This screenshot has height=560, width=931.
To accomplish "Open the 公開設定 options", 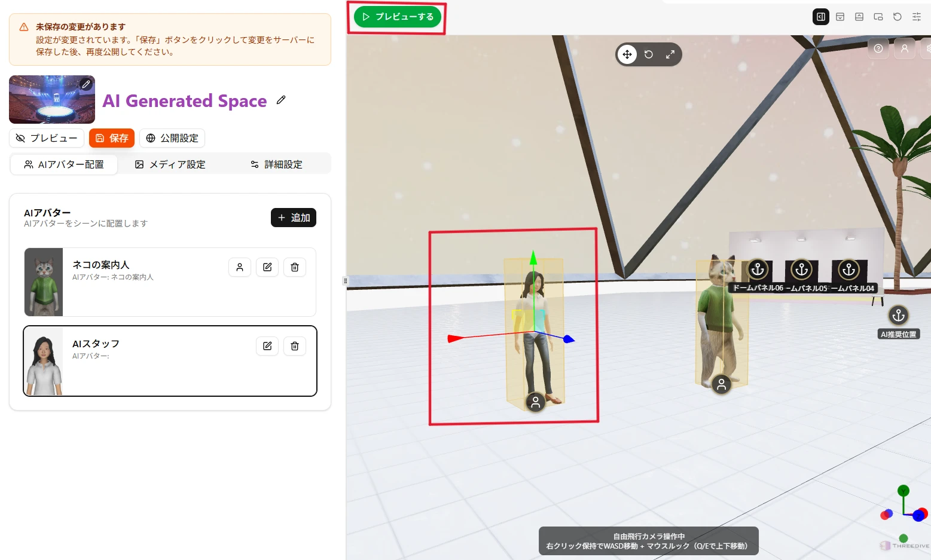I will click(x=172, y=138).
